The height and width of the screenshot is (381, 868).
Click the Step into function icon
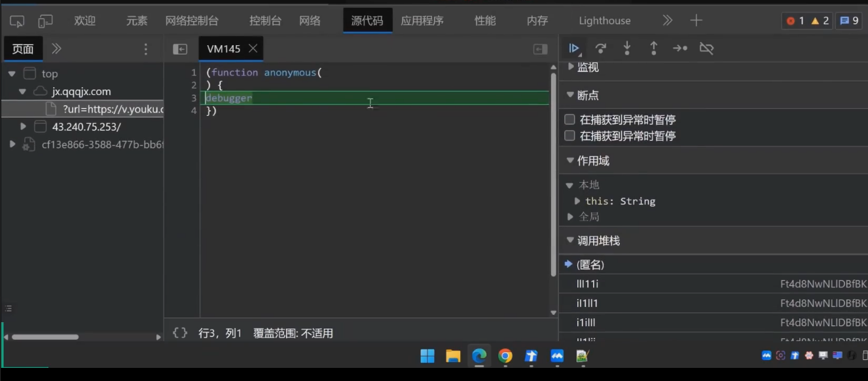[x=627, y=48]
